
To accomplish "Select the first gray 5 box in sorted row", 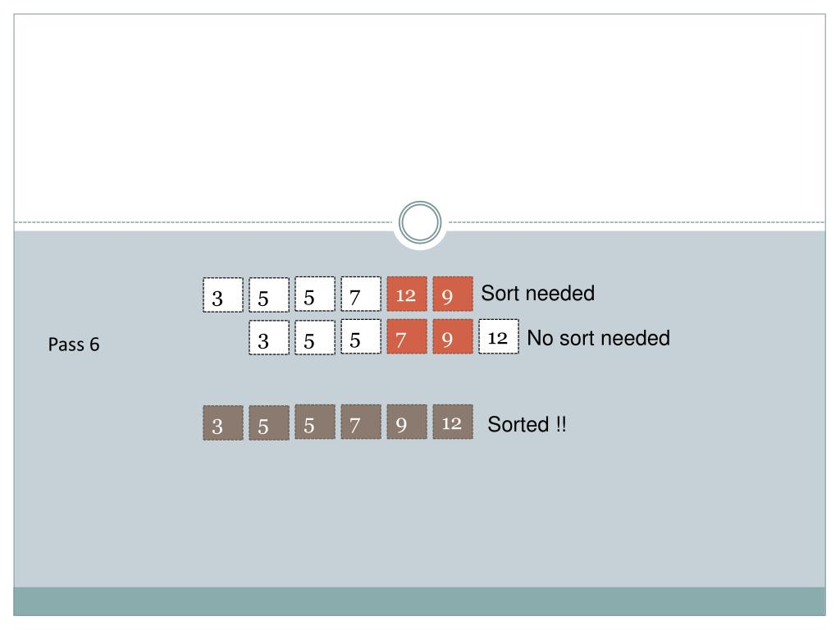I will coord(269,422).
